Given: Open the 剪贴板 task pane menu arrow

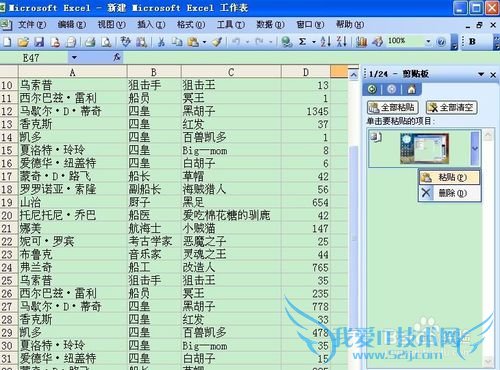Looking at the screenshot, I should point(481,74).
